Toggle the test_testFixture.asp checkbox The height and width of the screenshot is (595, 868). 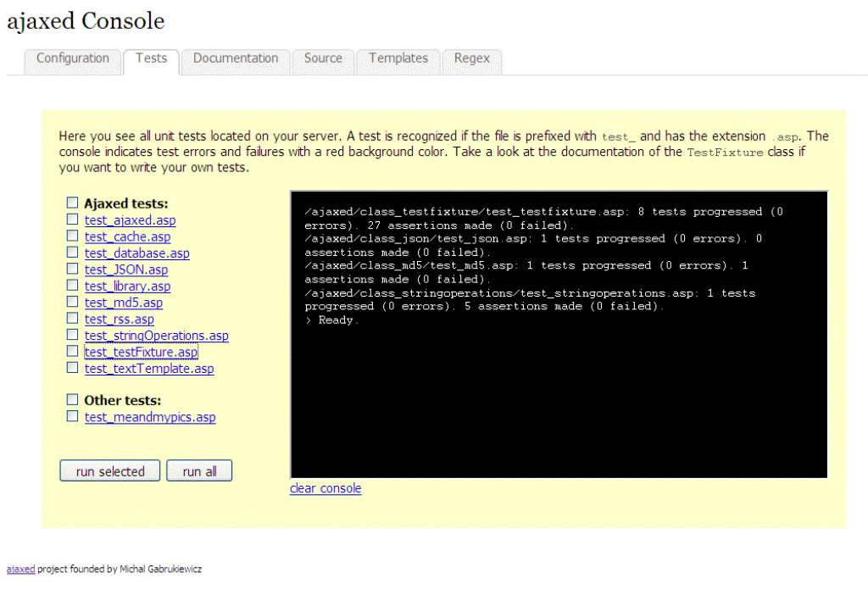tap(73, 351)
